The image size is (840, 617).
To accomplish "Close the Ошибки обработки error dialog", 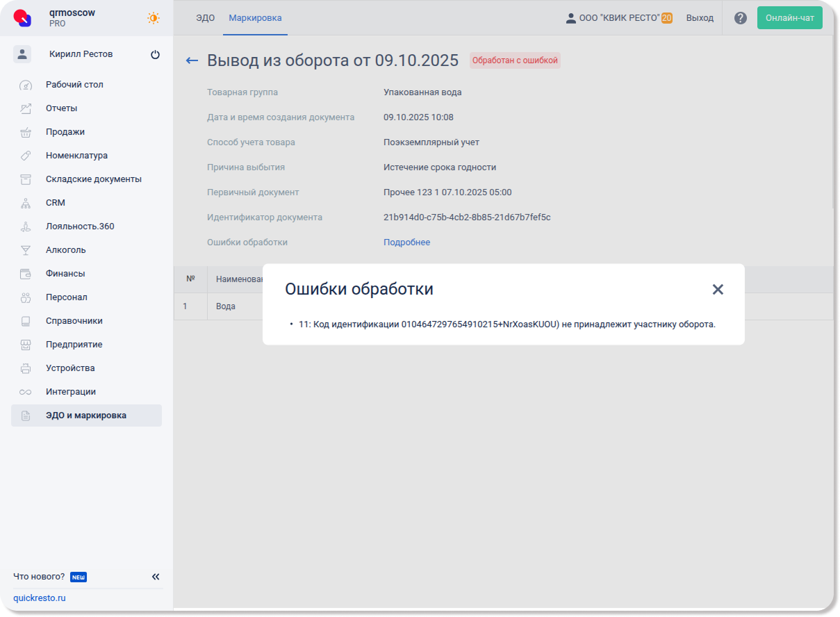I will (718, 290).
